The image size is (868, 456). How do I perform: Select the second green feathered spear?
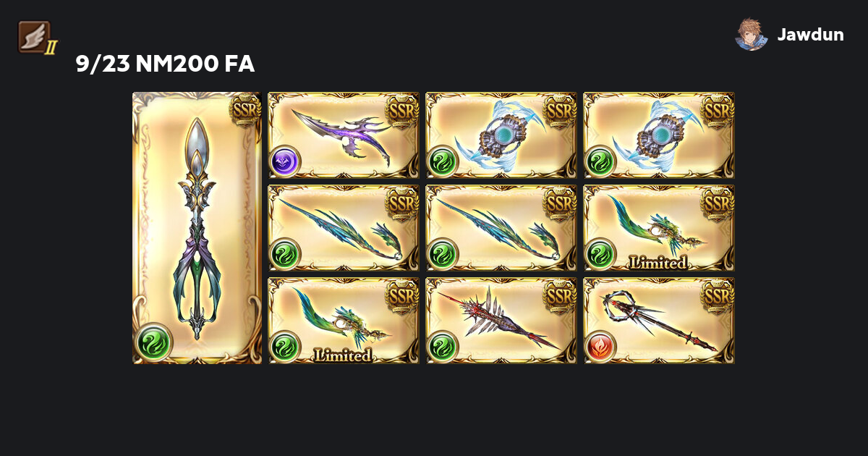pyautogui.click(x=501, y=228)
